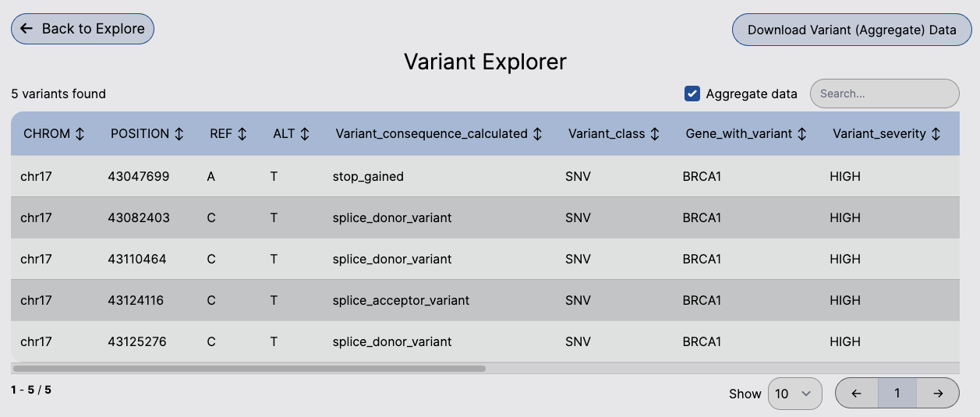Go to previous page arrow

click(x=856, y=394)
